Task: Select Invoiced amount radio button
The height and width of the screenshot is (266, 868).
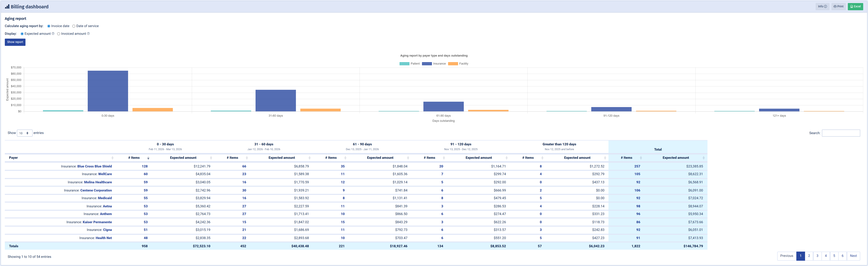Action: [59, 34]
